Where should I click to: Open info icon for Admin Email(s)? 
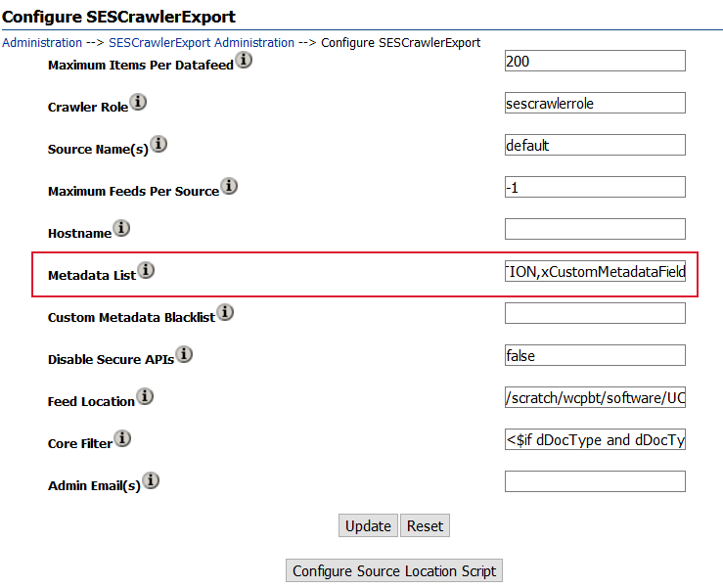point(151,480)
